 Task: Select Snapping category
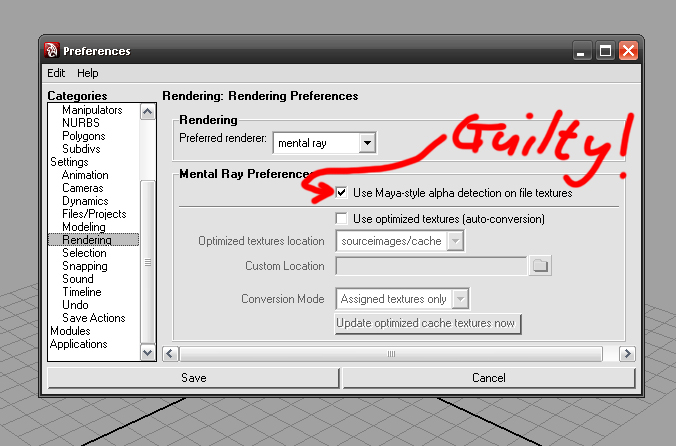pyautogui.click(x=84, y=266)
